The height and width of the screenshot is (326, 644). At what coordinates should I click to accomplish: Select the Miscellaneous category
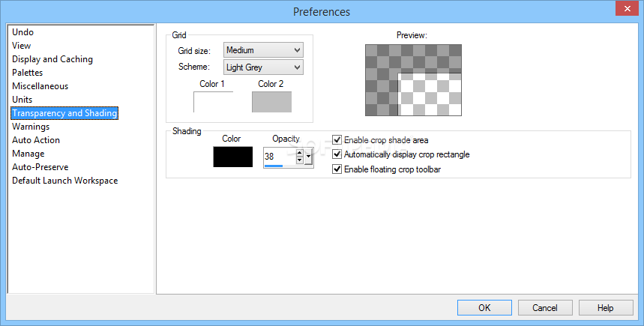click(x=40, y=86)
